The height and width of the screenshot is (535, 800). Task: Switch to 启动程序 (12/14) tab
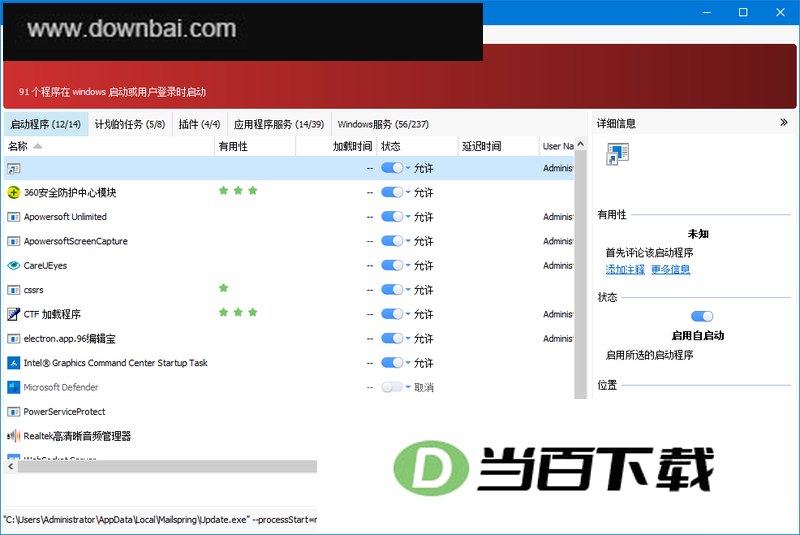pyautogui.click(x=45, y=124)
